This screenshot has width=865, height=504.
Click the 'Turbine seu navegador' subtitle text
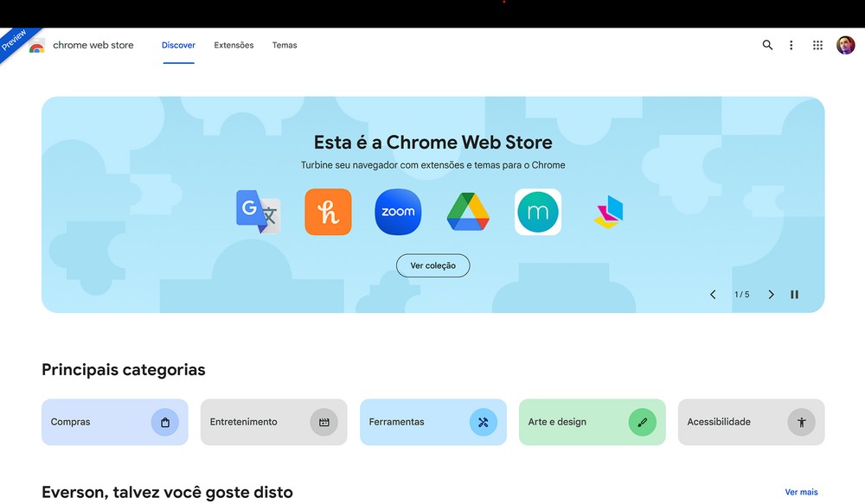pos(433,165)
